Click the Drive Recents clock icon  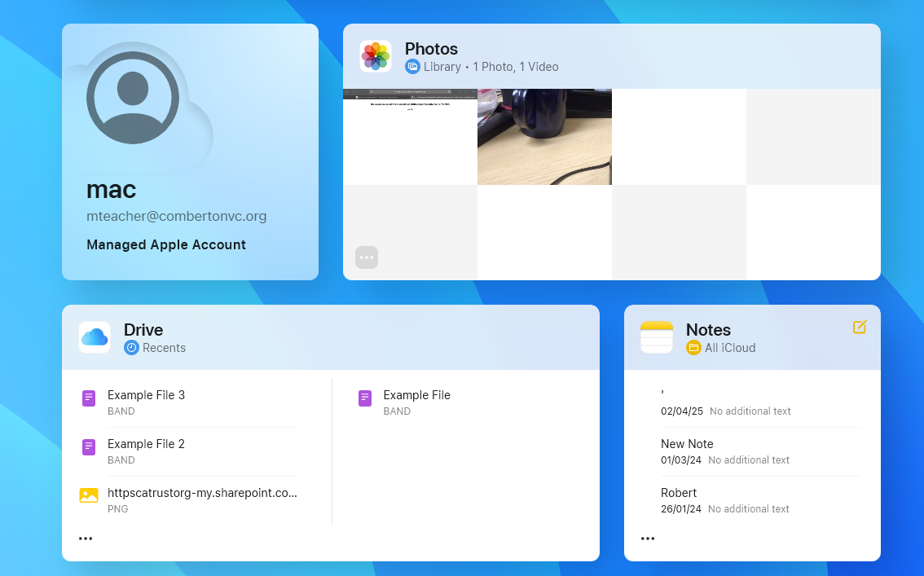(x=131, y=348)
